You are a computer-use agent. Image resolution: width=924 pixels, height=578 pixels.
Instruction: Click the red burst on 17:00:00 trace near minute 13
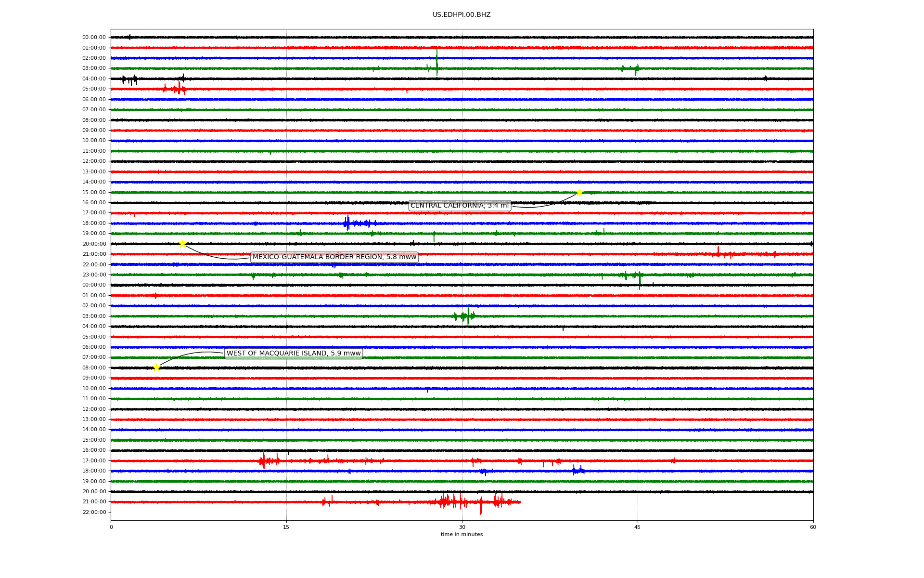[263, 460]
